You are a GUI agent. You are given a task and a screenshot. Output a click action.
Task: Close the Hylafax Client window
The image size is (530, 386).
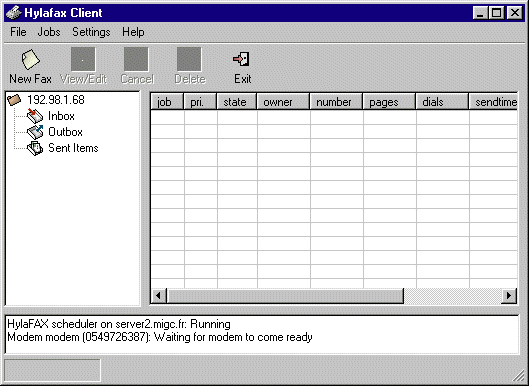pyautogui.click(x=515, y=13)
